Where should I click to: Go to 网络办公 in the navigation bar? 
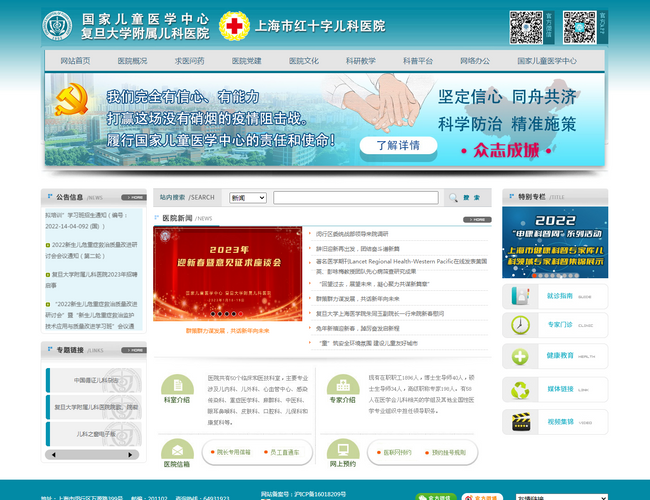pos(475,61)
